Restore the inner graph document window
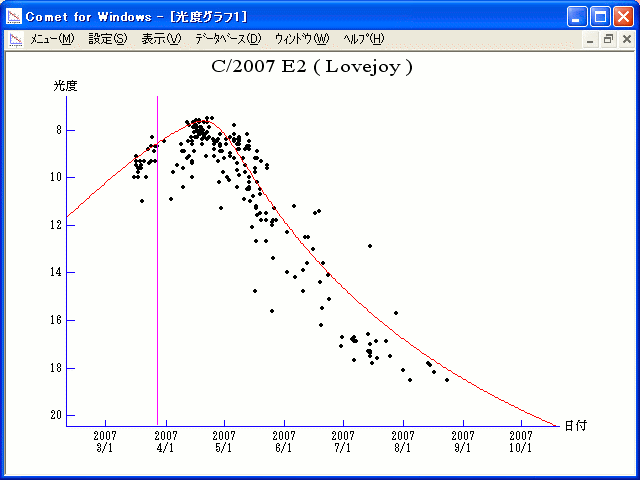This screenshot has height=480, width=640. (x=608, y=40)
